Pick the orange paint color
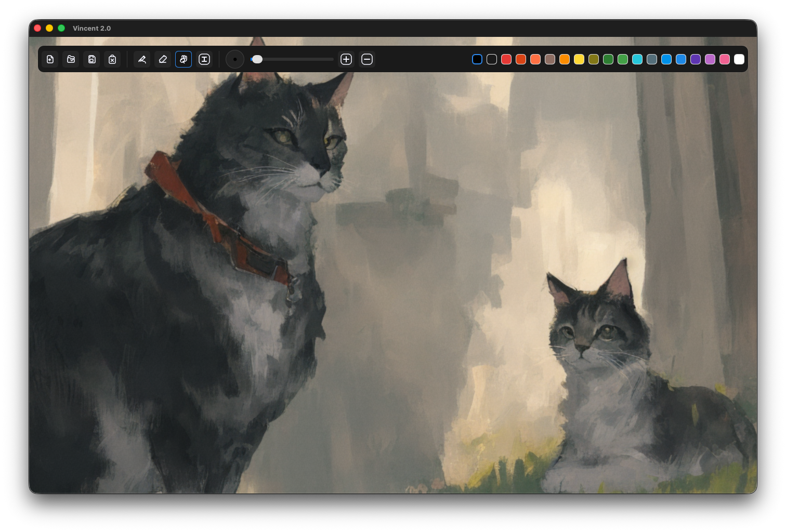This screenshot has width=786, height=532. coord(564,59)
